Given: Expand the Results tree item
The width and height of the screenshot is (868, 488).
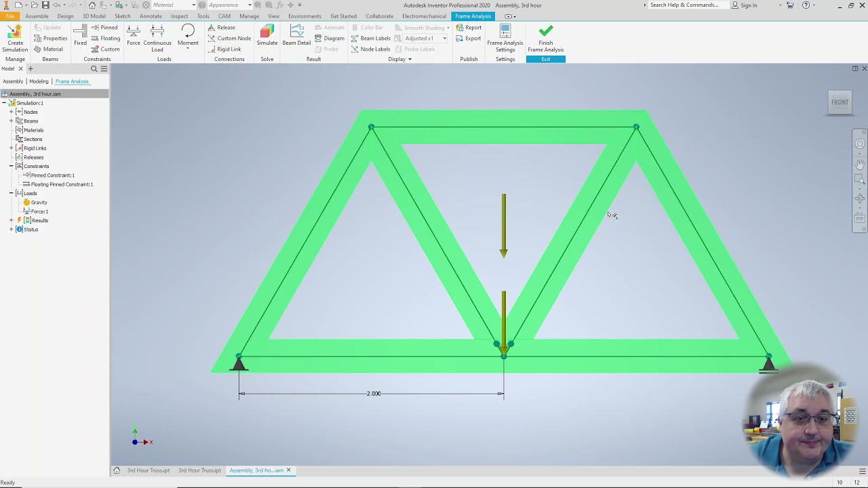Looking at the screenshot, I should pos(12,220).
